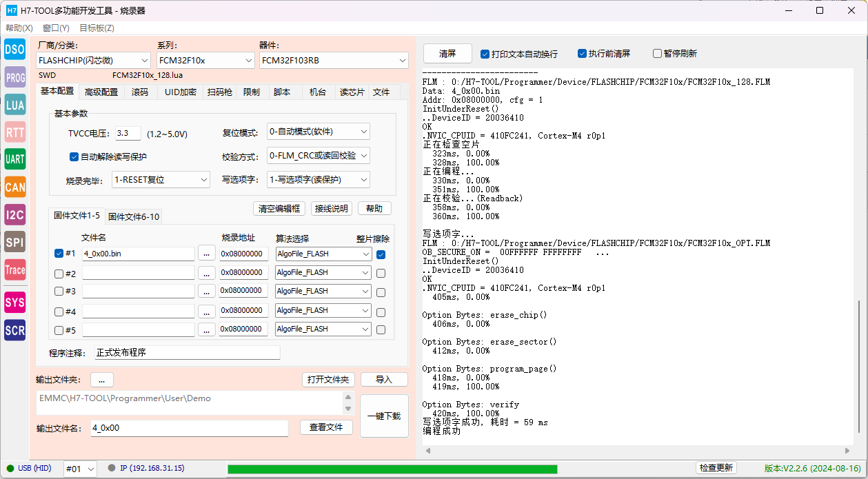The height and width of the screenshot is (479, 868).
Task: Open the 目标板(Z) menu
Action: pyautogui.click(x=97, y=28)
